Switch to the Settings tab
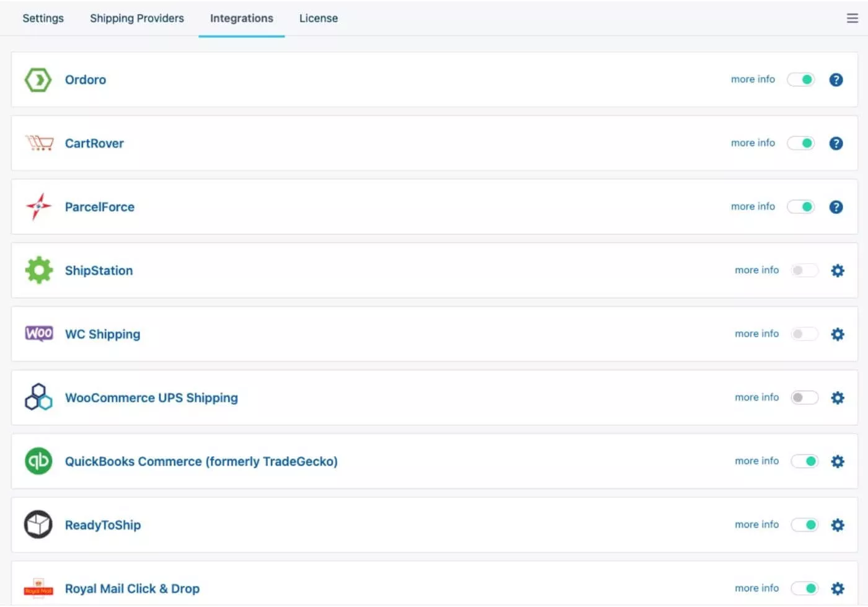868x607 pixels. [43, 18]
